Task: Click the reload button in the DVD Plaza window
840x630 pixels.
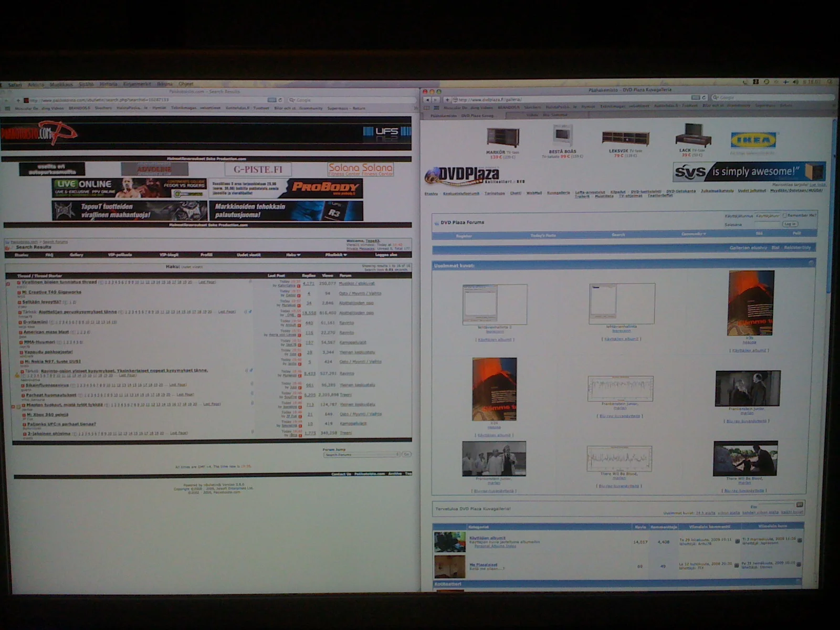Action: 704,98
